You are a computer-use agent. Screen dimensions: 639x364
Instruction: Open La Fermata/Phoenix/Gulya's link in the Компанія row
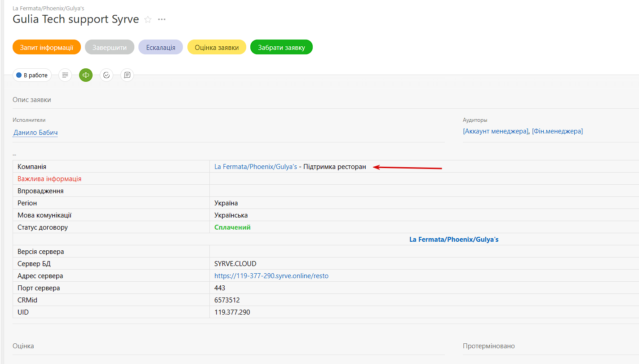tap(256, 167)
